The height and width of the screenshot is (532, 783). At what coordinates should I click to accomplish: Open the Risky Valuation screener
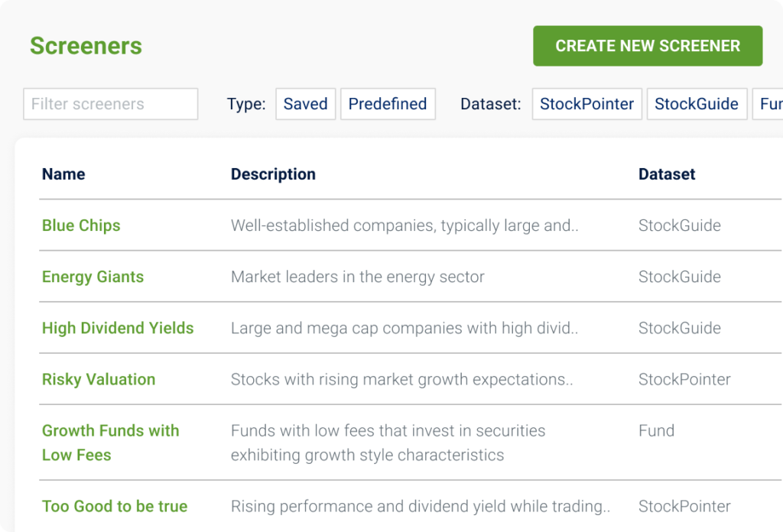(x=99, y=379)
